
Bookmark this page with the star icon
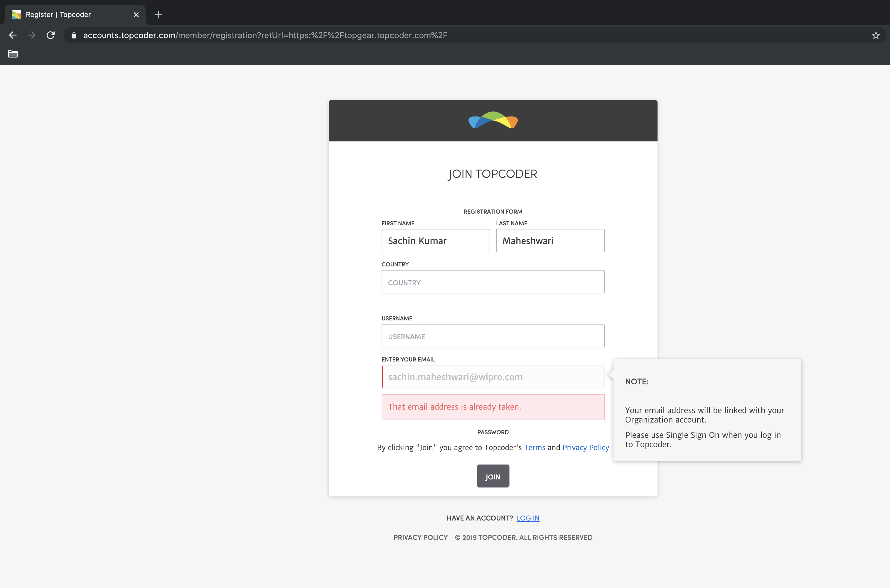(875, 35)
